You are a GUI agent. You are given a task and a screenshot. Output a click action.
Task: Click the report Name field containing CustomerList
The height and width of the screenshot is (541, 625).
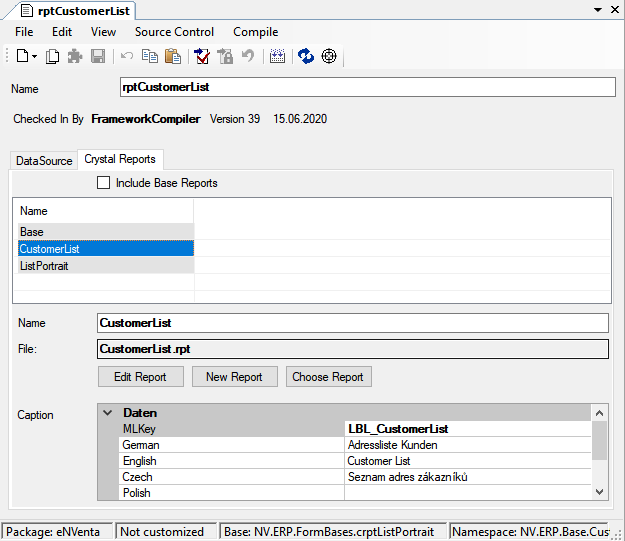click(353, 323)
